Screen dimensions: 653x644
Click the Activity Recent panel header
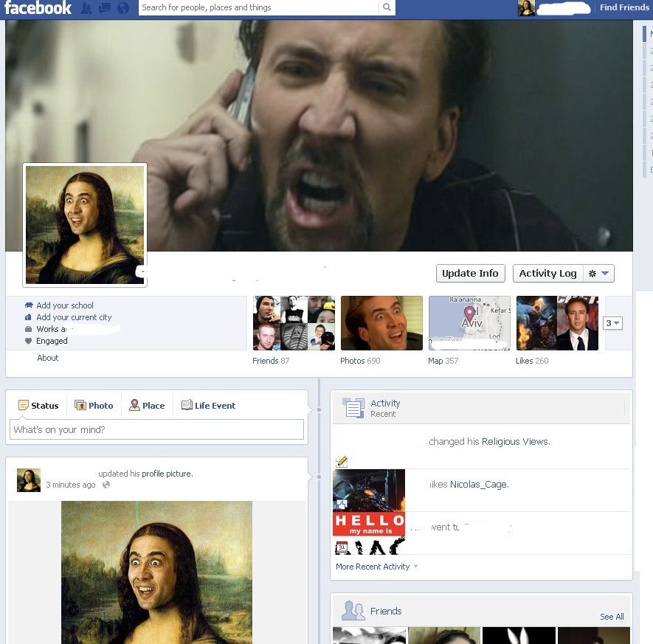[481, 408]
